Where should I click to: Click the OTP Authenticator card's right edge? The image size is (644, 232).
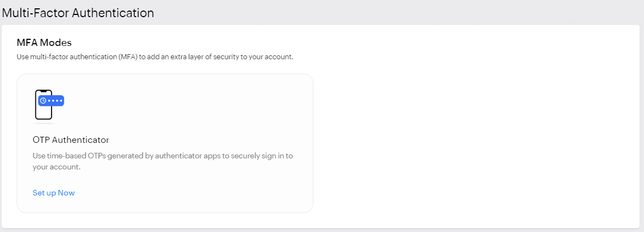(313, 143)
